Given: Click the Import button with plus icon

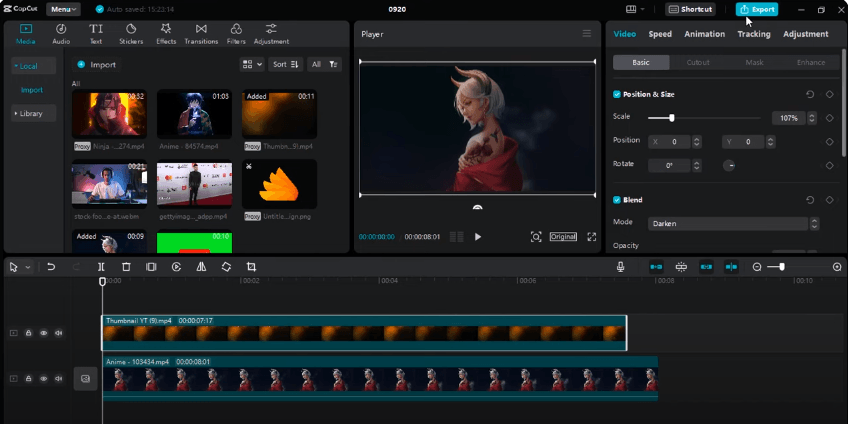Looking at the screenshot, I should (x=97, y=64).
